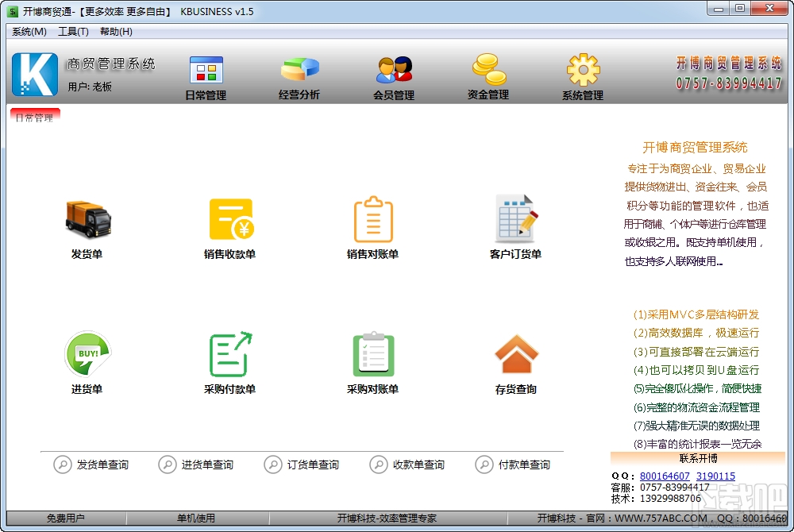Open 进货单查询 link
Viewport: 794px width, 532px height.
point(207,465)
